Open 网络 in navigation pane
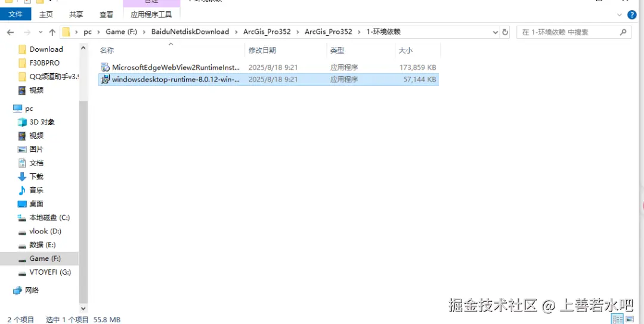 tap(32, 291)
